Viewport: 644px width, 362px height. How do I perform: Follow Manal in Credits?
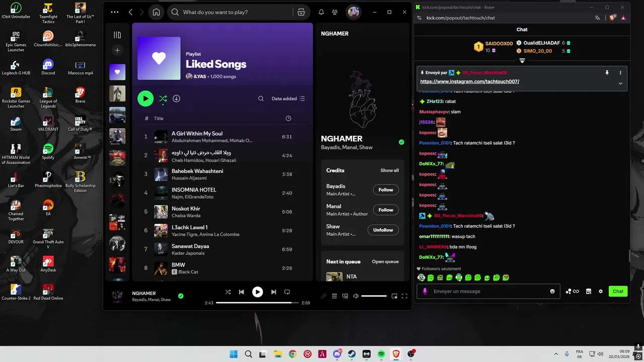point(386,210)
